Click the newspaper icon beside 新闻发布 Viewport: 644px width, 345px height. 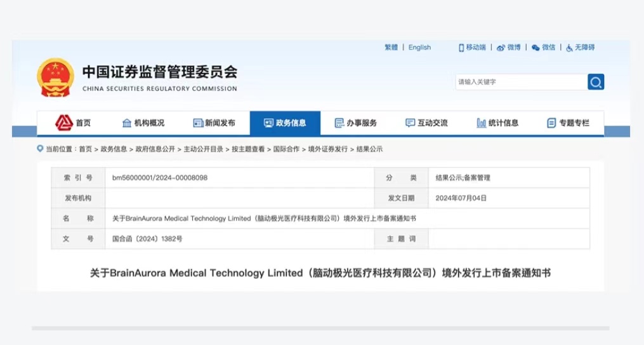(198, 123)
